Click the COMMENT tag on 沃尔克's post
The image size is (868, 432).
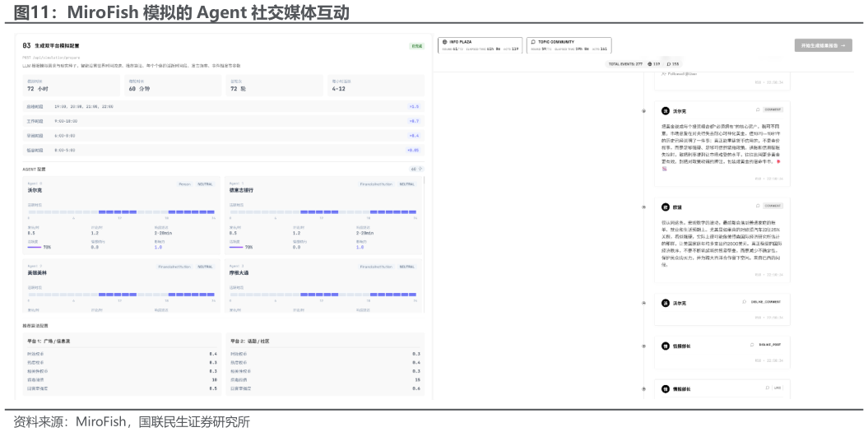pyautogui.click(x=773, y=109)
